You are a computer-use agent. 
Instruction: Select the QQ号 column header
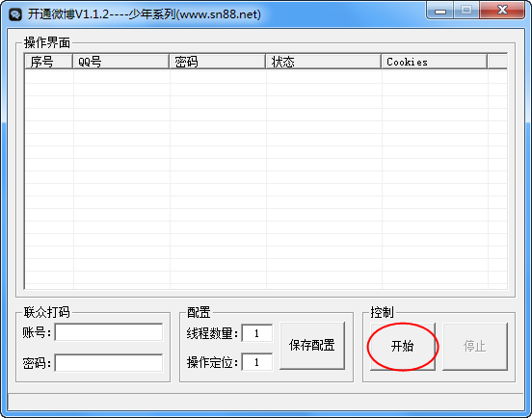121,62
